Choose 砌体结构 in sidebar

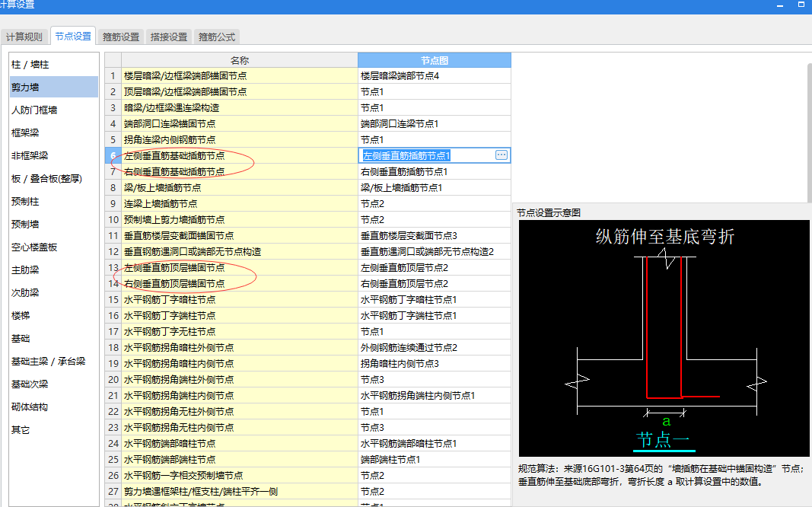(x=54, y=407)
